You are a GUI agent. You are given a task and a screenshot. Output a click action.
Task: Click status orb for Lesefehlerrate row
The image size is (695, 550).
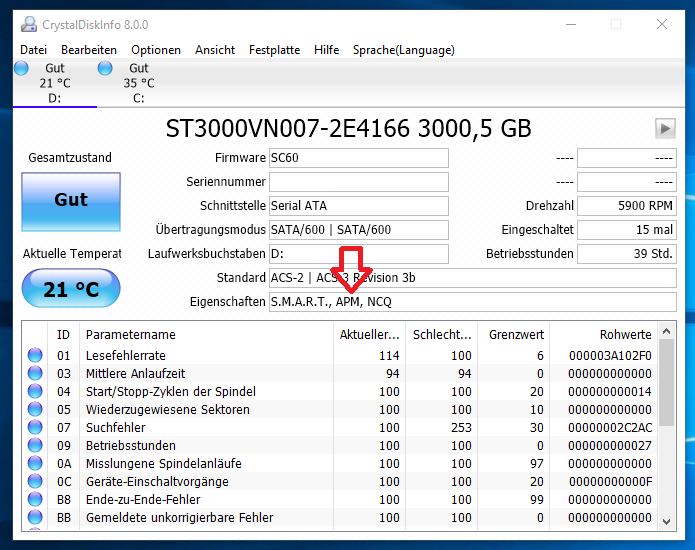[x=35, y=355]
